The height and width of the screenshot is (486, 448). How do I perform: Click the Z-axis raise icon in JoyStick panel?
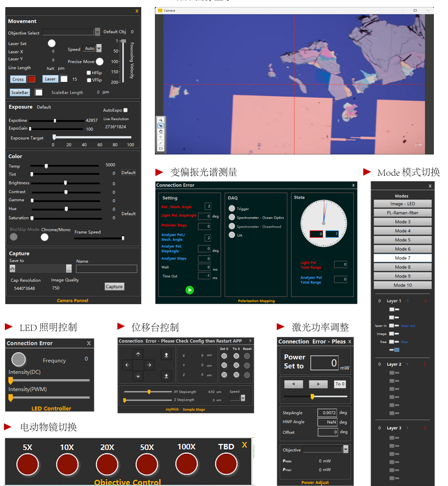[x=166, y=355]
